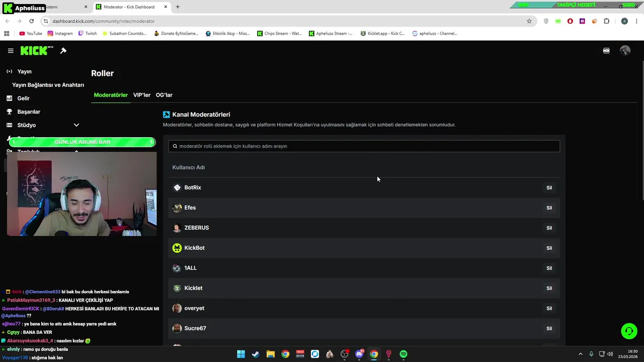Remove KickBot with its Sil button

tap(549, 248)
